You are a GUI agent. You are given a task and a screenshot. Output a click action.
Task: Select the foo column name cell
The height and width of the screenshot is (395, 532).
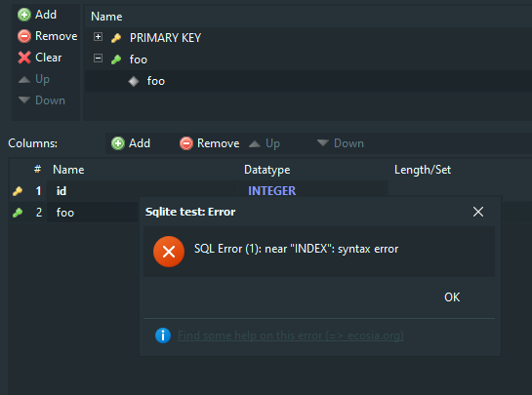point(93,213)
